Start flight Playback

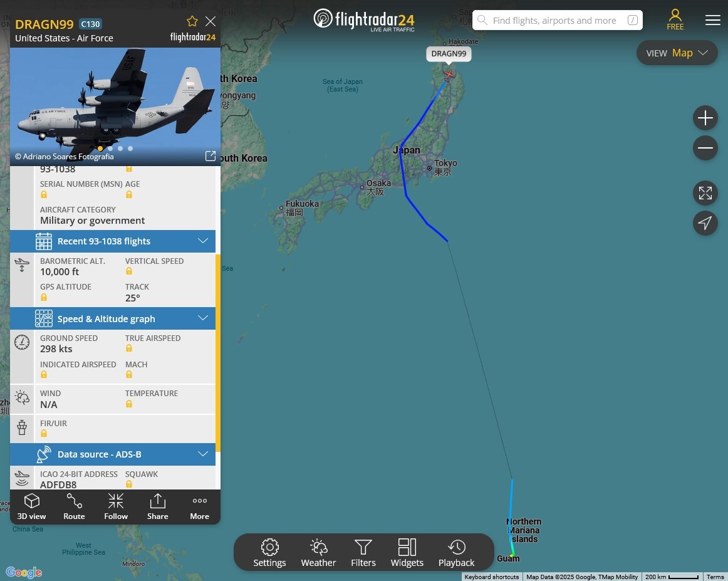click(x=456, y=553)
